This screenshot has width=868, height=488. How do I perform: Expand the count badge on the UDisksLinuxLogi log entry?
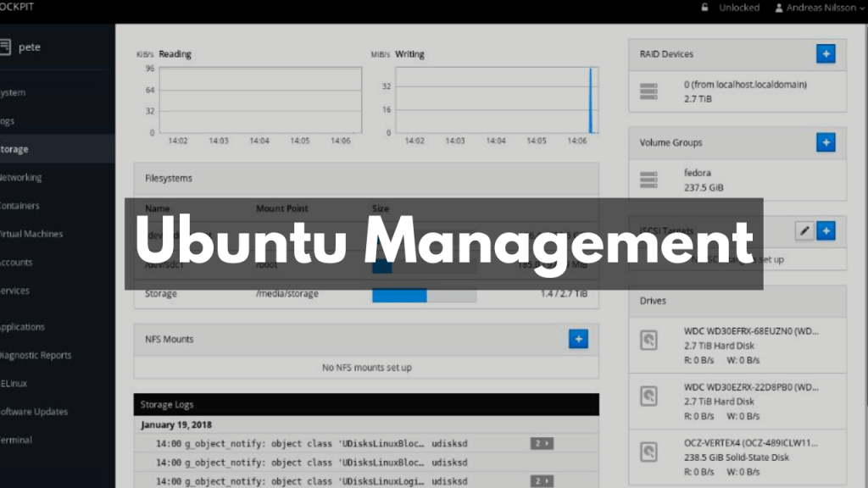tap(542, 481)
